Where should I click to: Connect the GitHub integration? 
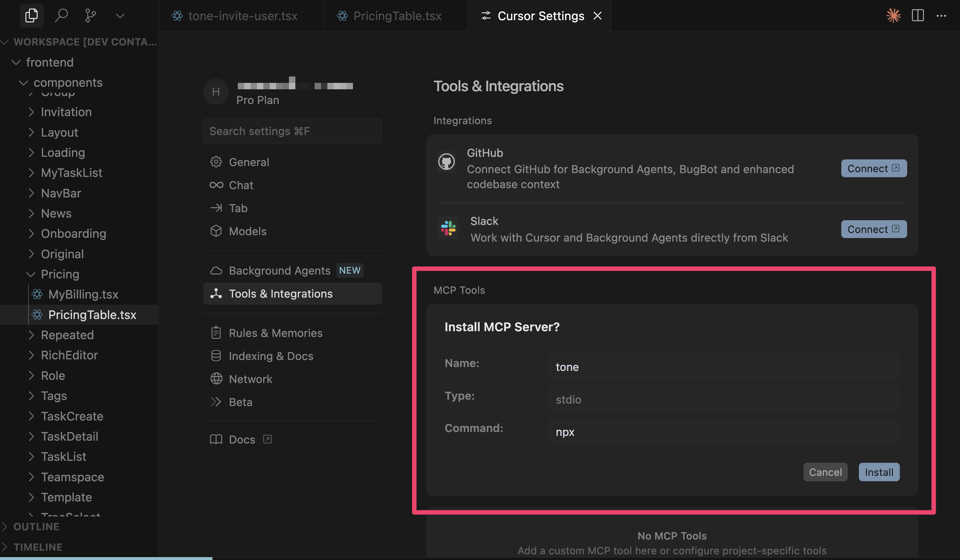tap(874, 168)
